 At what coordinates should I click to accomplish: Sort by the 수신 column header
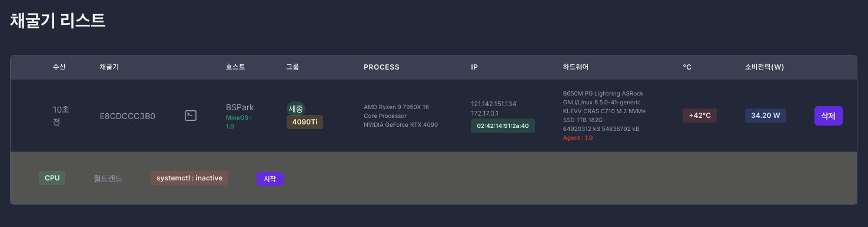point(59,67)
